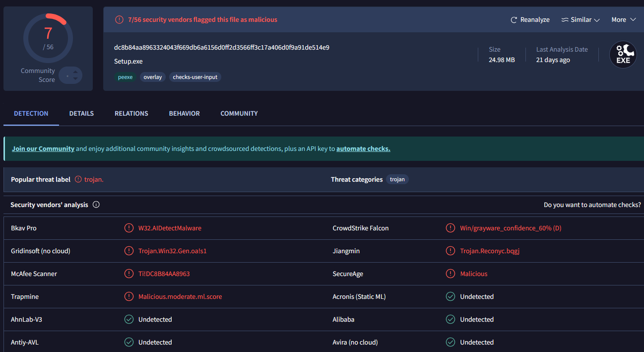
Task: Expand the Similar dropdown
Action: pos(580,20)
